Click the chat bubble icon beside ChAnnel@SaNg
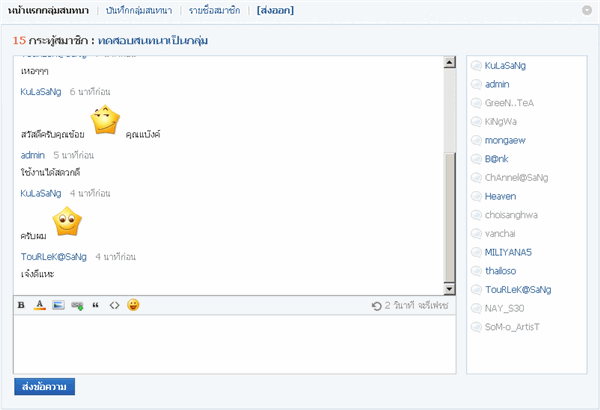600x410 pixels. pos(476,178)
